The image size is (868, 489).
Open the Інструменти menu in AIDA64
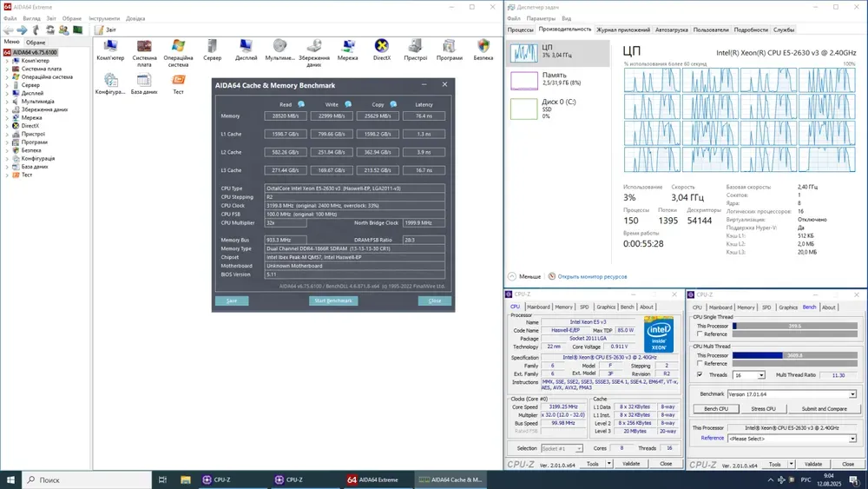104,18
